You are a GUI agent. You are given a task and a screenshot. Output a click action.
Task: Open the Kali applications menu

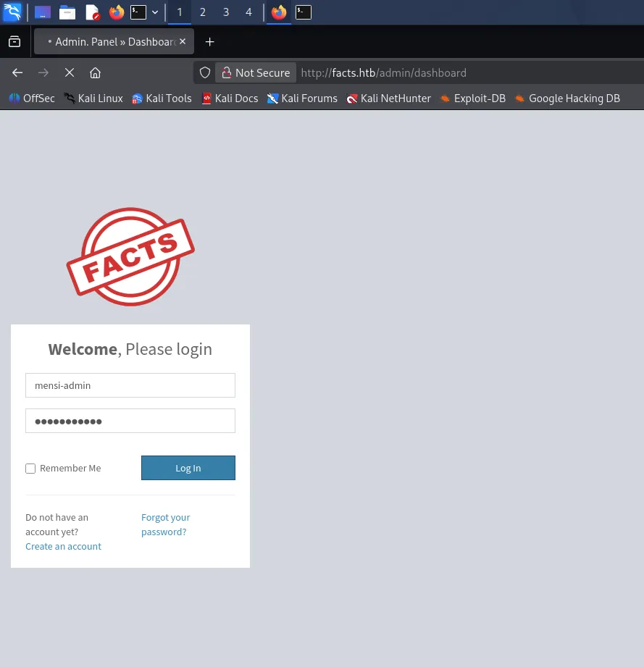12,12
